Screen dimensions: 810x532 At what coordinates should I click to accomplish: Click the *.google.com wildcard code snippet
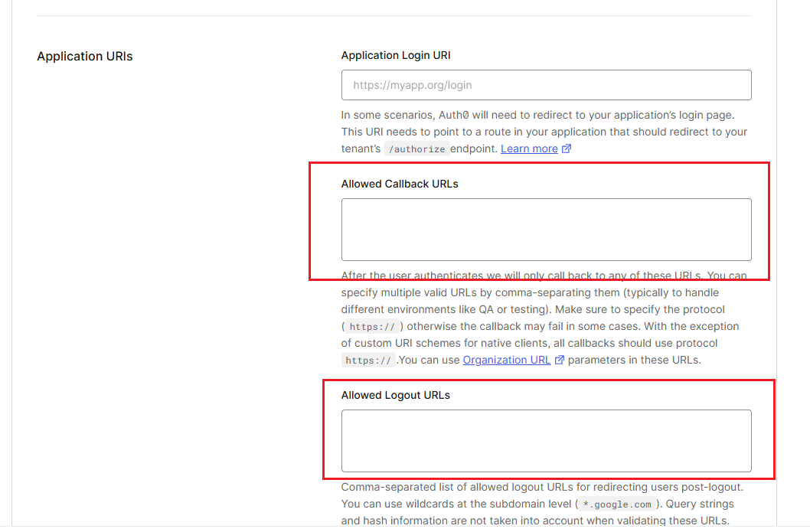click(617, 504)
